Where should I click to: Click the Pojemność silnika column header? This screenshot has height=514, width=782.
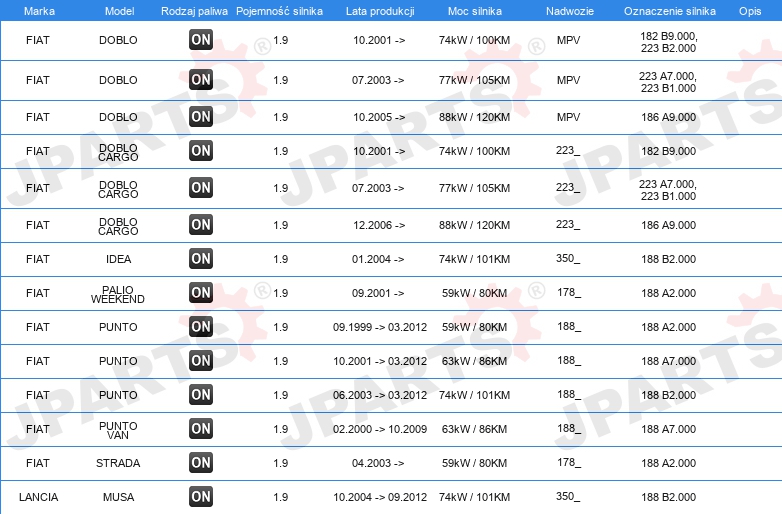coord(279,11)
